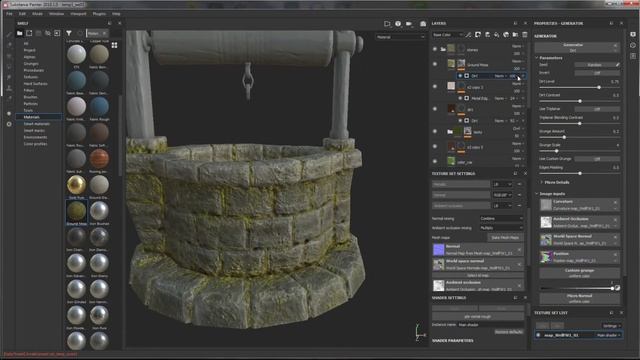The width and height of the screenshot is (640, 360).
Task: Click the Settings button in Texture Set List
Action: click(611, 326)
